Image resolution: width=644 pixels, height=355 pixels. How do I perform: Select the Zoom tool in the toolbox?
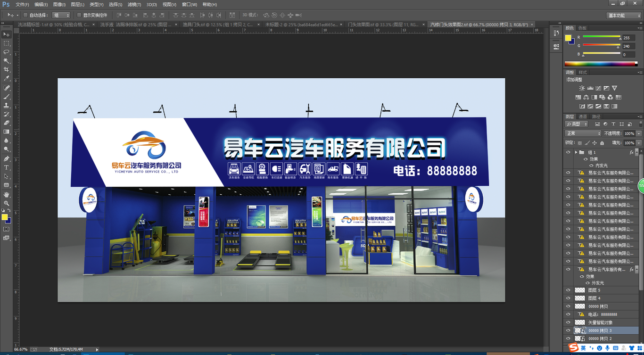pos(6,203)
